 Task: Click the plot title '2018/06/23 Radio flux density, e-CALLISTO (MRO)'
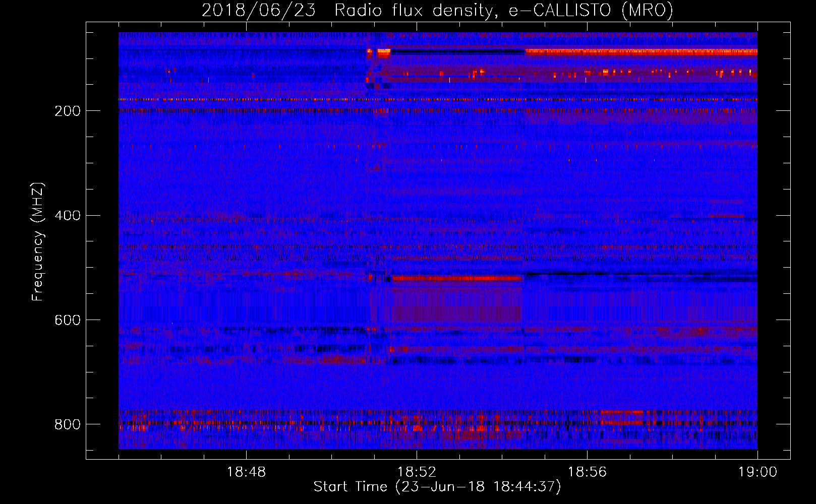tap(437, 10)
